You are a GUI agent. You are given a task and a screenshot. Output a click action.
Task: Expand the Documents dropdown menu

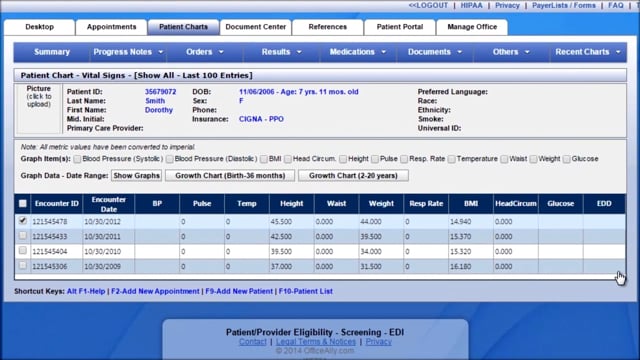tap(435, 52)
